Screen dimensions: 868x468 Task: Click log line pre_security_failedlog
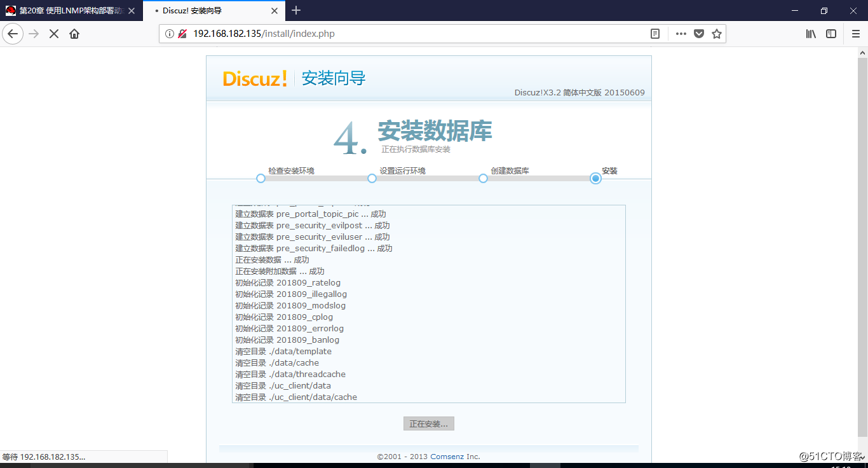pyautogui.click(x=314, y=249)
